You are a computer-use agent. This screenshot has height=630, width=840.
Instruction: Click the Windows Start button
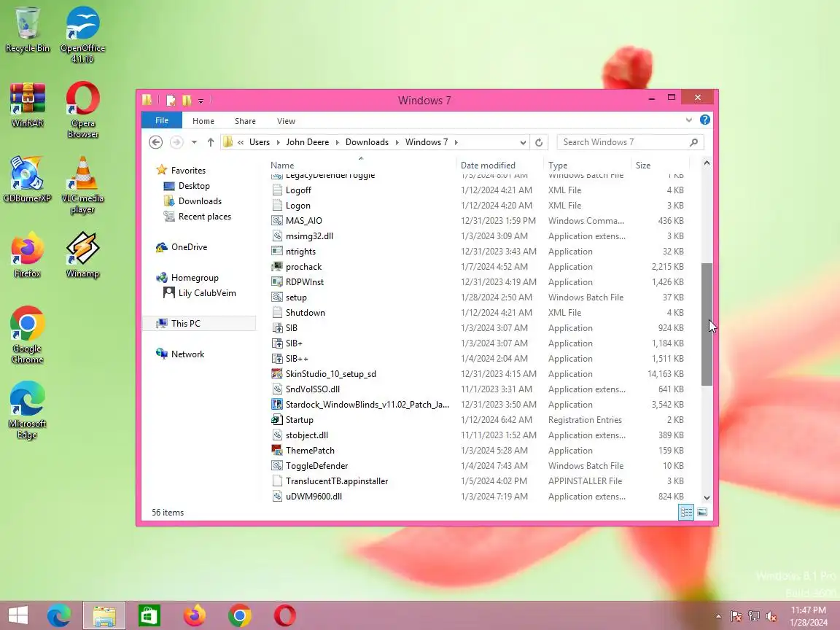[18, 615]
